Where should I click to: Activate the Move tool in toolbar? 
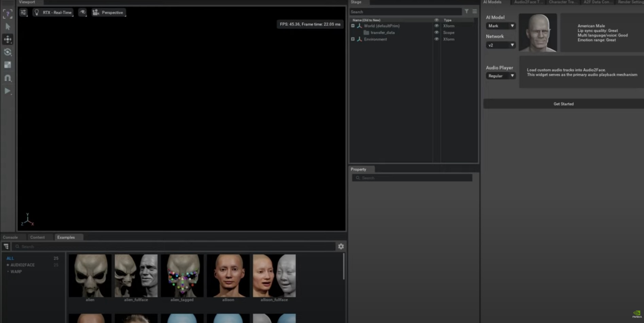click(7, 39)
